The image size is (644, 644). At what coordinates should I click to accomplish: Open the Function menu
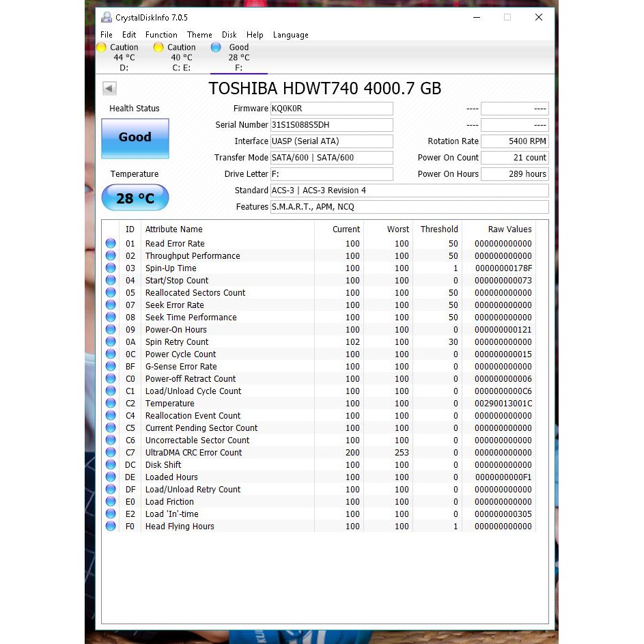161,35
